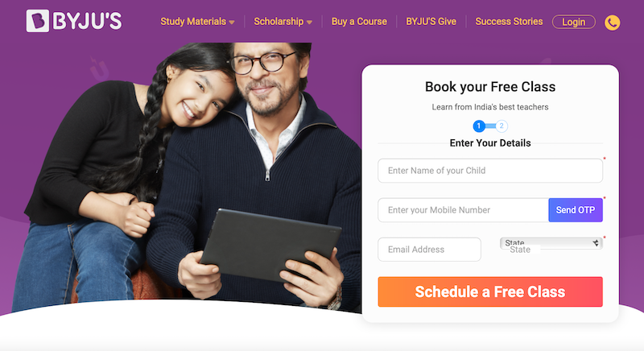Image resolution: width=644 pixels, height=351 pixels.
Task: Click the Study Materials dropdown arrow
Action: pos(232,23)
